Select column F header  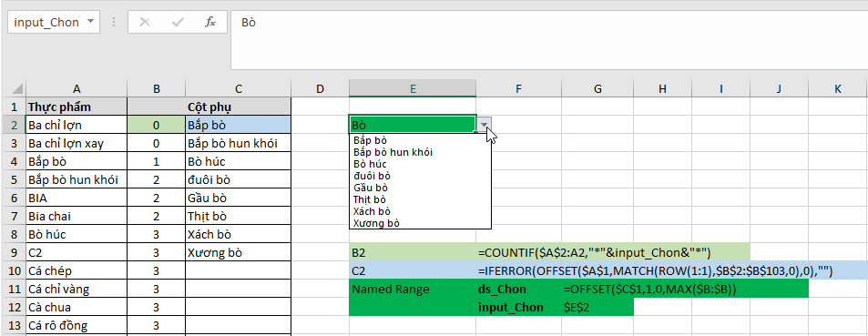pos(518,88)
